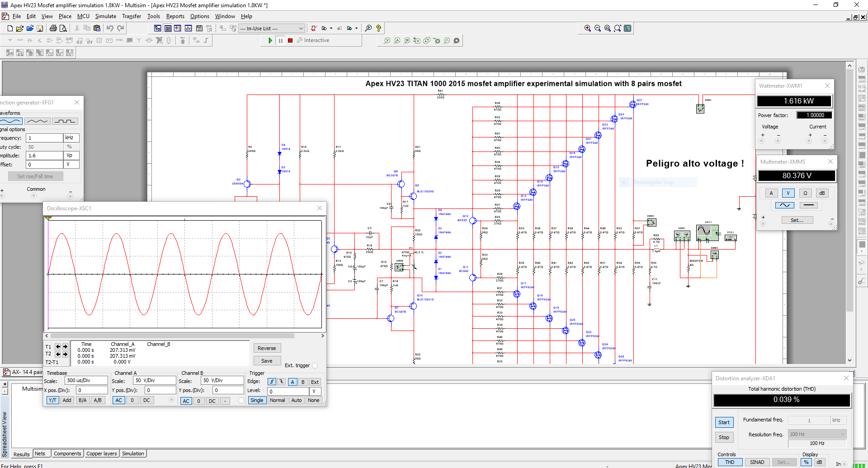Open Multisim help question mark icon
This screenshot has width=868, height=468.
pyautogui.click(x=379, y=28)
